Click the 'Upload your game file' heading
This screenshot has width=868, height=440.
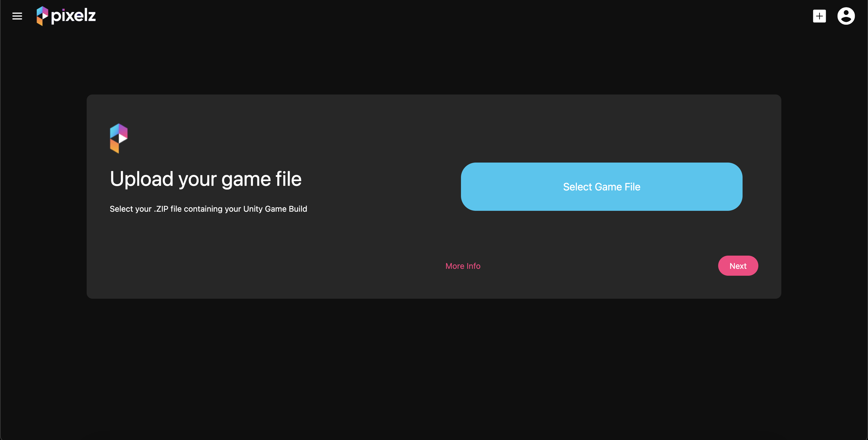tap(206, 179)
